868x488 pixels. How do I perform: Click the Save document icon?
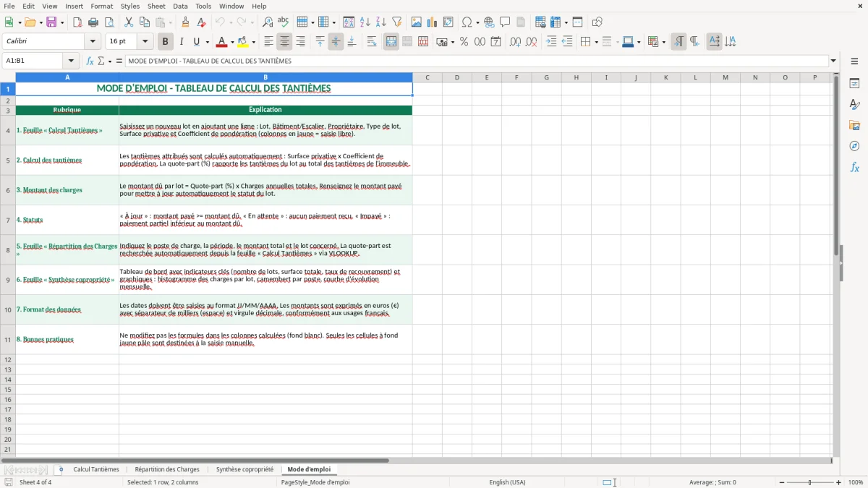tap(51, 22)
